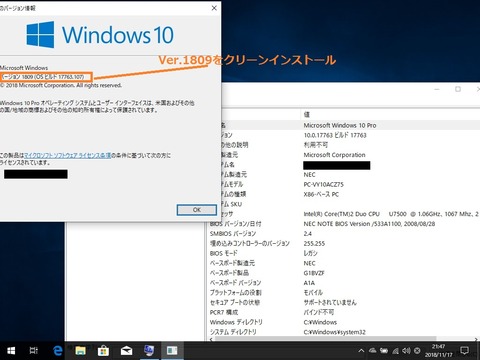Select the 利用不可 value row
Viewport: 480px width, 360px height.
pyautogui.click(x=316, y=145)
